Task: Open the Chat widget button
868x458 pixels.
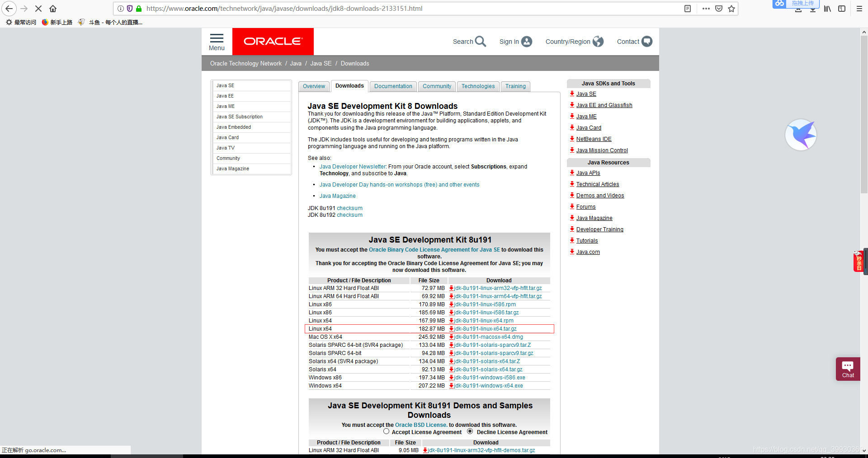Action: click(x=848, y=369)
